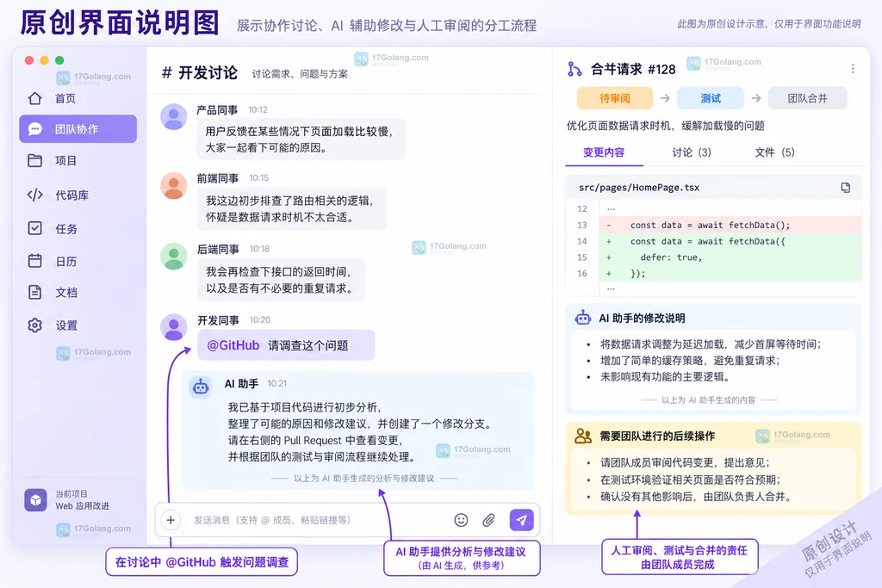Click the 讨论需求、问题与方案 channel subtitle

(x=300, y=74)
